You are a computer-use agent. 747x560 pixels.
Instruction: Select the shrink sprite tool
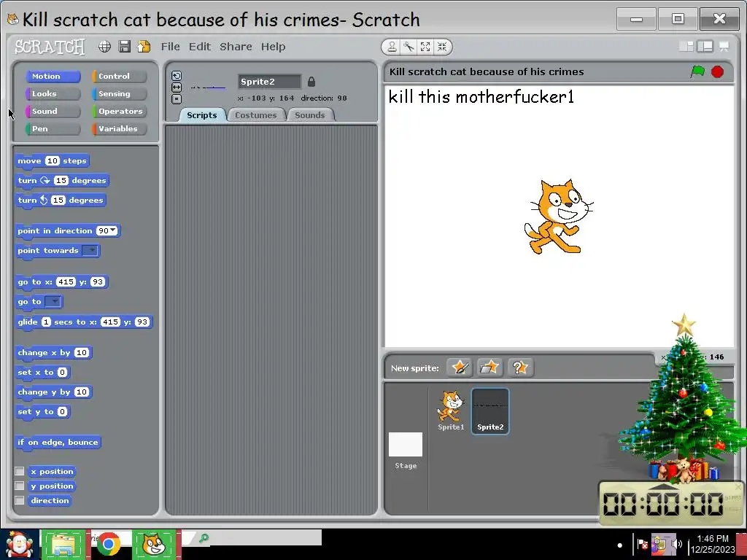coord(442,47)
